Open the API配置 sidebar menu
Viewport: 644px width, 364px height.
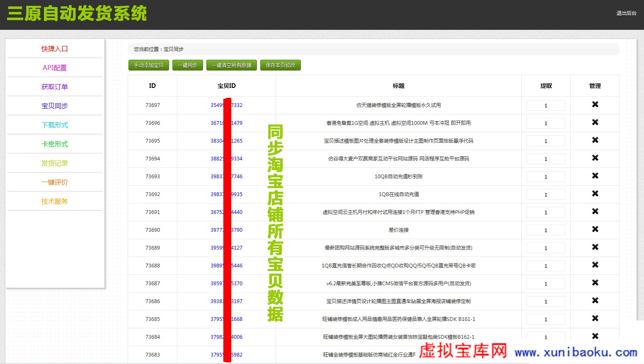[x=55, y=68]
